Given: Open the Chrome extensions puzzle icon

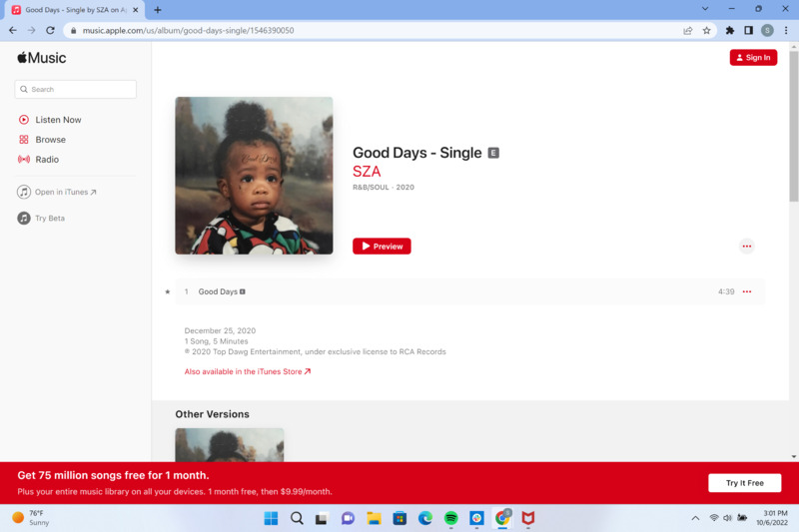Looking at the screenshot, I should click(x=730, y=30).
